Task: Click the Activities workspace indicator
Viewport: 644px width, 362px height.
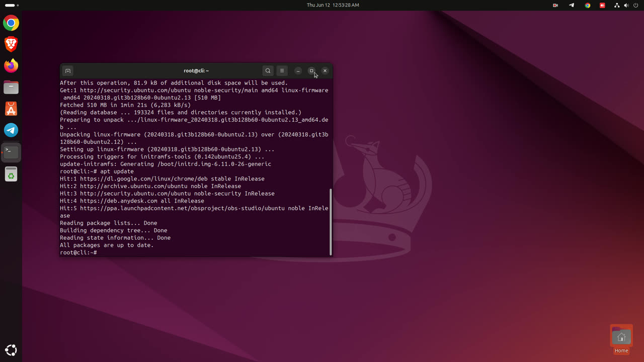Action: point(11,5)
